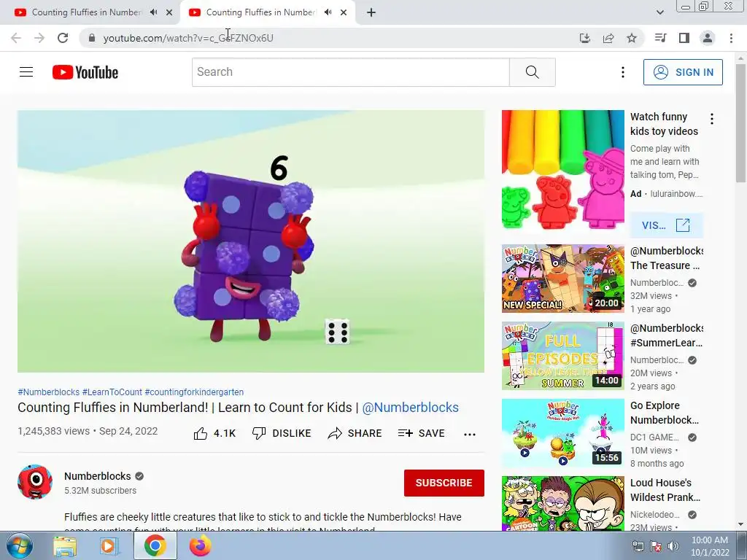Expand Chrome tab search chevron
The width and height of the screenshot is (747, 560).
tap(659, 12)
